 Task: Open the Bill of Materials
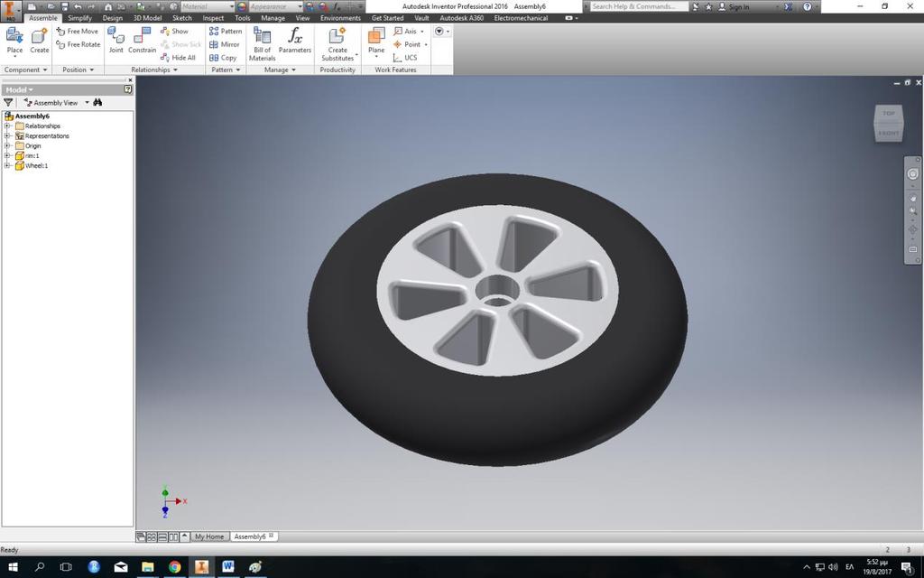[262, 44]
